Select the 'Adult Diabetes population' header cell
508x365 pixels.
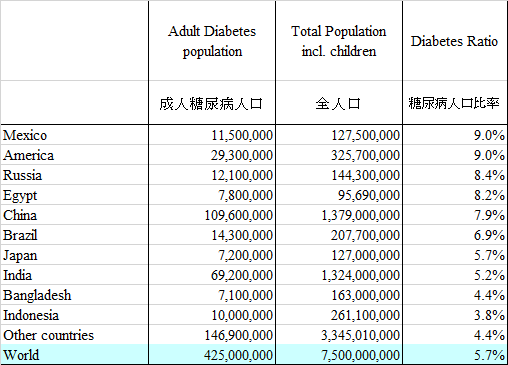point(212,41)
